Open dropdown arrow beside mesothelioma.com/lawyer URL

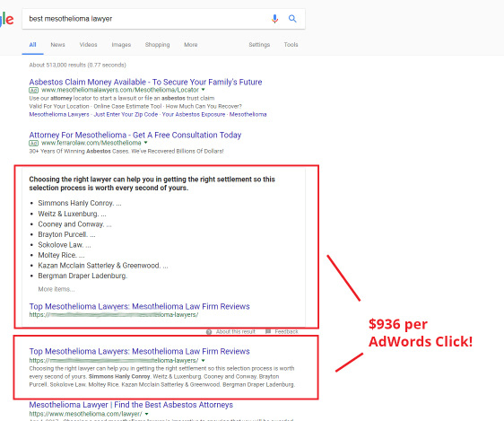(x=146, y=414)
